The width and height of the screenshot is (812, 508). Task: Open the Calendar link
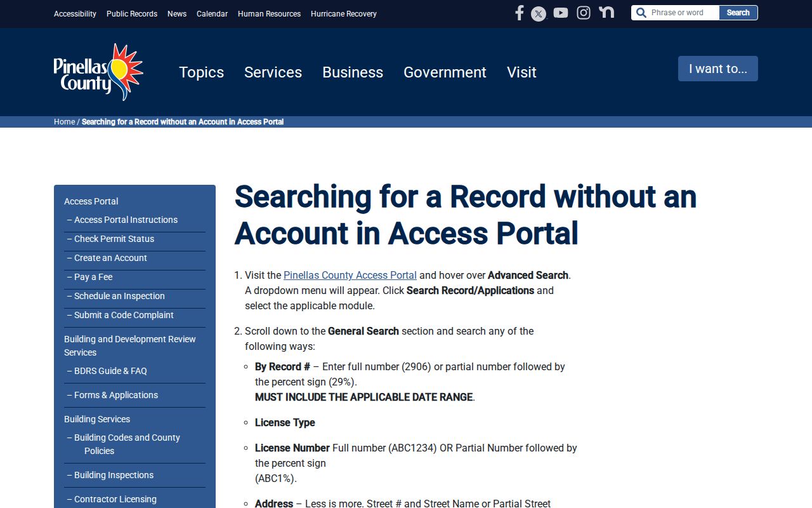point(212,14)
